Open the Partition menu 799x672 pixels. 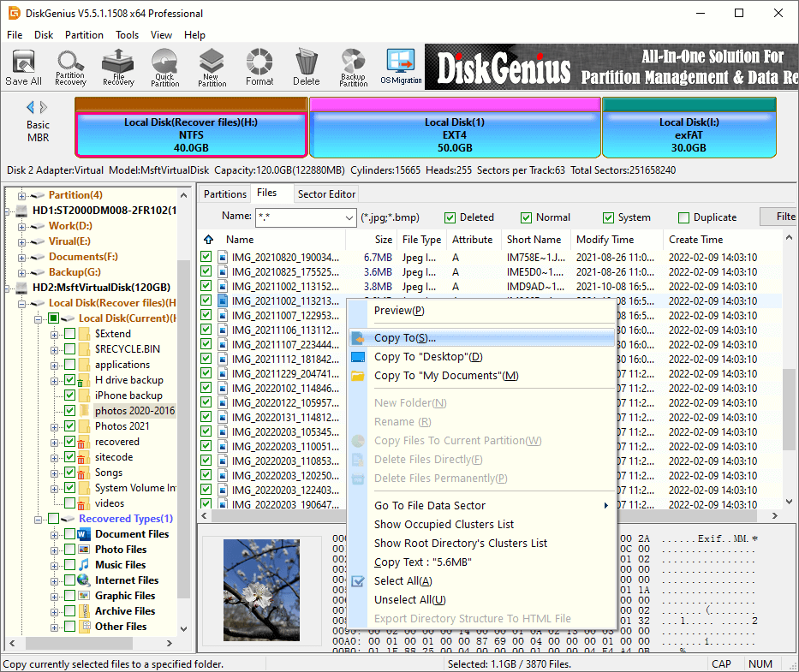(84, 34)
